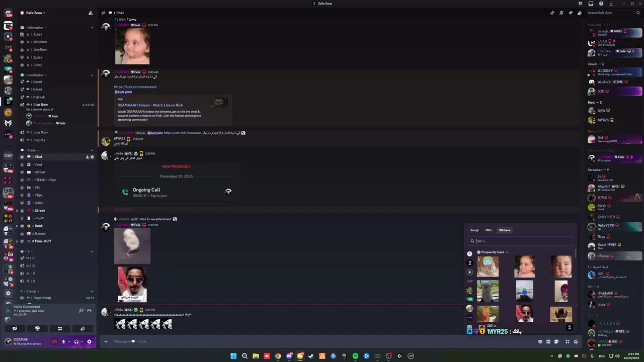Select the Stickers tab in picker
Viewport: 644px width, 362px height.
[x=504, y=230]
